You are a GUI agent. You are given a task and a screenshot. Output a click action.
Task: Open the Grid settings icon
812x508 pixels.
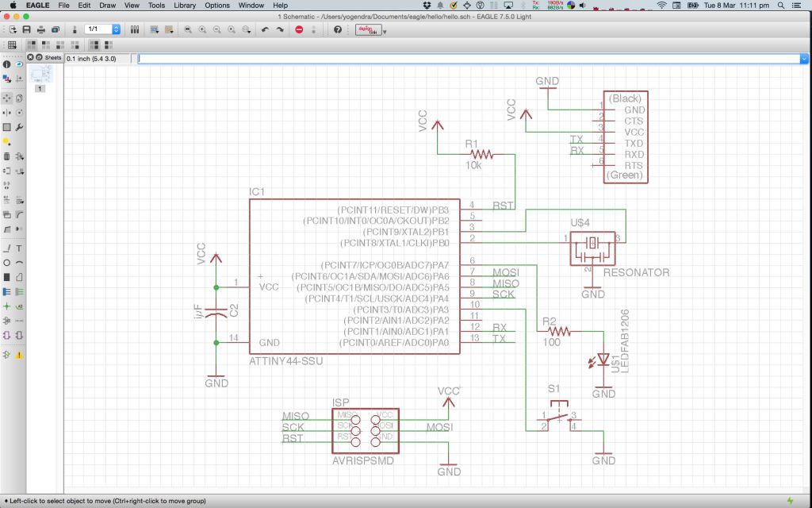click(12, 45)
